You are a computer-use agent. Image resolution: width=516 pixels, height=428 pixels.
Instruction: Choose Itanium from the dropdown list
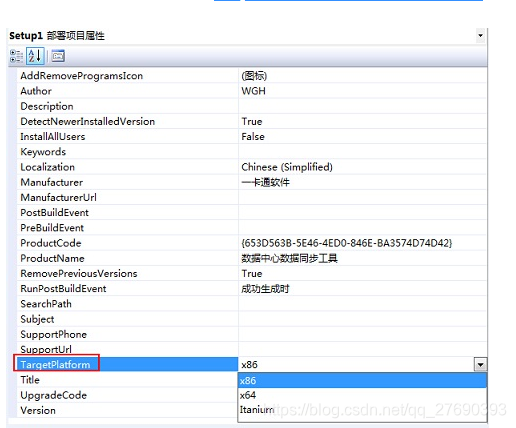362,409
